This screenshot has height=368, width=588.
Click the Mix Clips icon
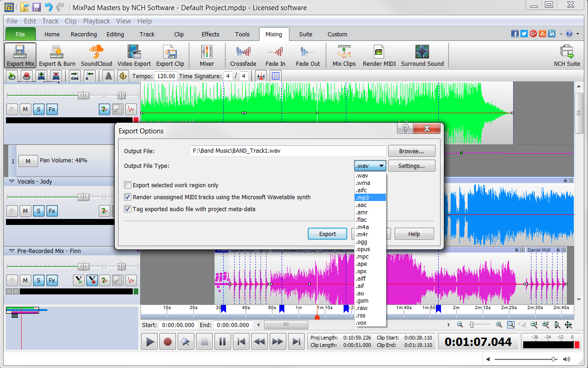pyautogui.click(x=344, y=56)
